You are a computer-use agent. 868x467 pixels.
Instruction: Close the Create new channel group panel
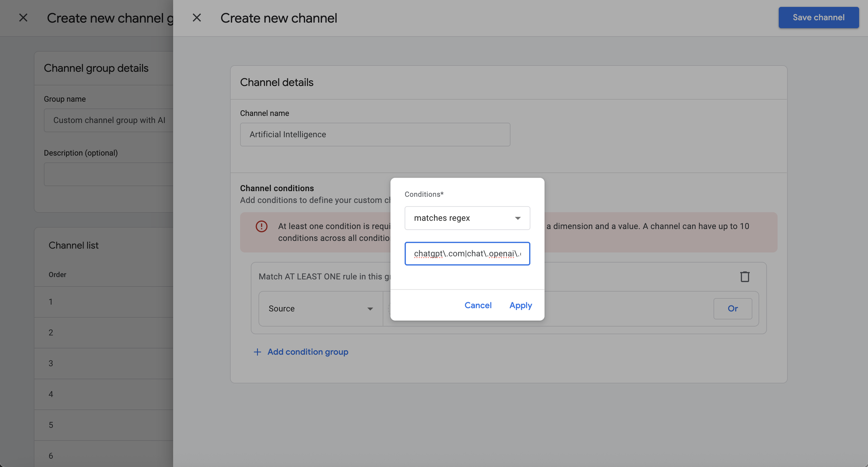(23, 18)
